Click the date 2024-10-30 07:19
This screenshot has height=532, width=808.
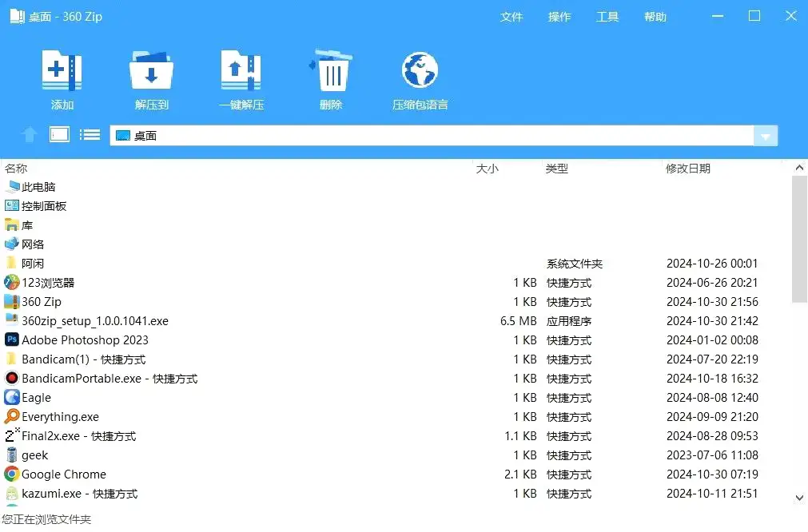click(x=712, y=474)
